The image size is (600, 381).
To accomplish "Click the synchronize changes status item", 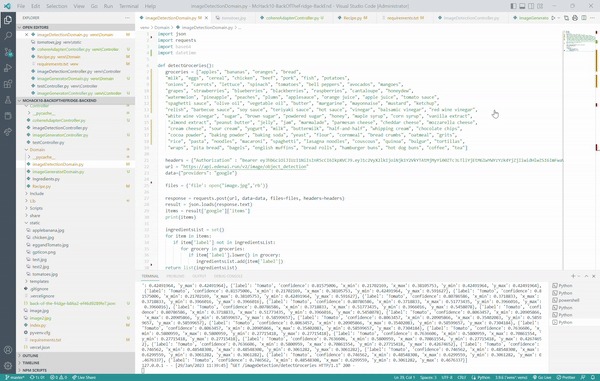I will coord(38,377).
